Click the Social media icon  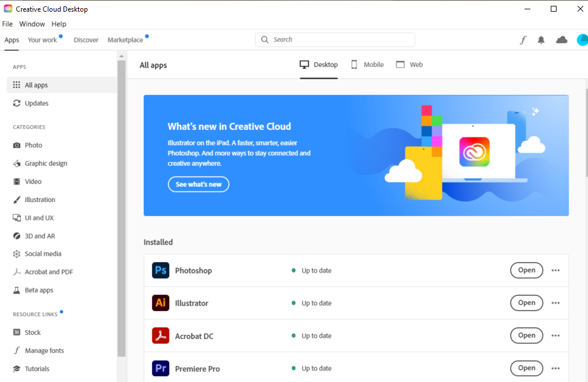[x=16, y=254]
